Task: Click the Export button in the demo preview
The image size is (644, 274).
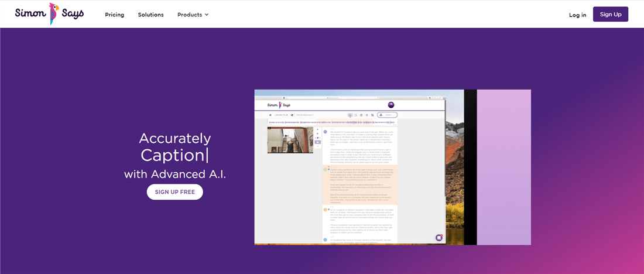Action: (387, 115)
